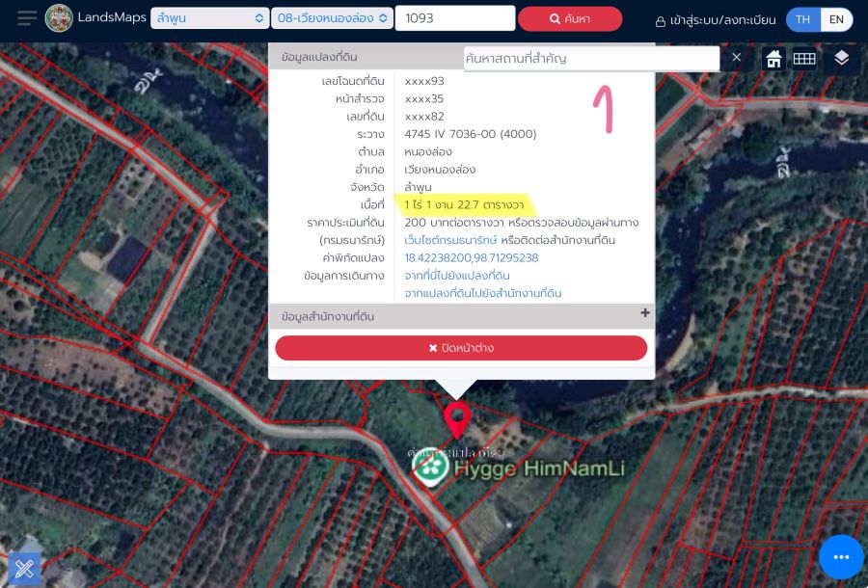Screen dimensions: 868x588
Task: Switch language to EN
Action: 836,19
